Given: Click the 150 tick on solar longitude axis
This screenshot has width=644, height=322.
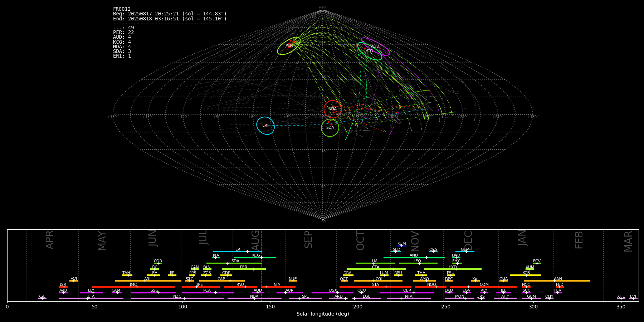Looking at the screenshot, I should point(270,307).
